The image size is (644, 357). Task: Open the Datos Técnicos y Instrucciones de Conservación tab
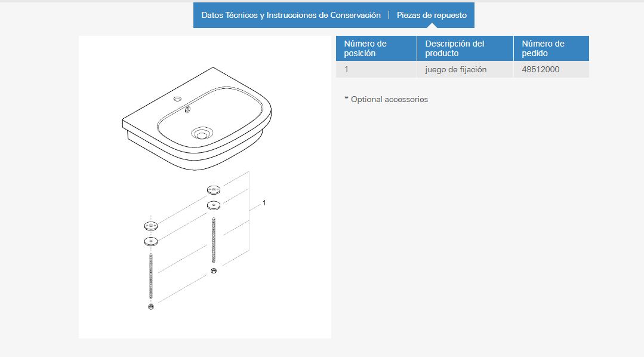(291, 15)
